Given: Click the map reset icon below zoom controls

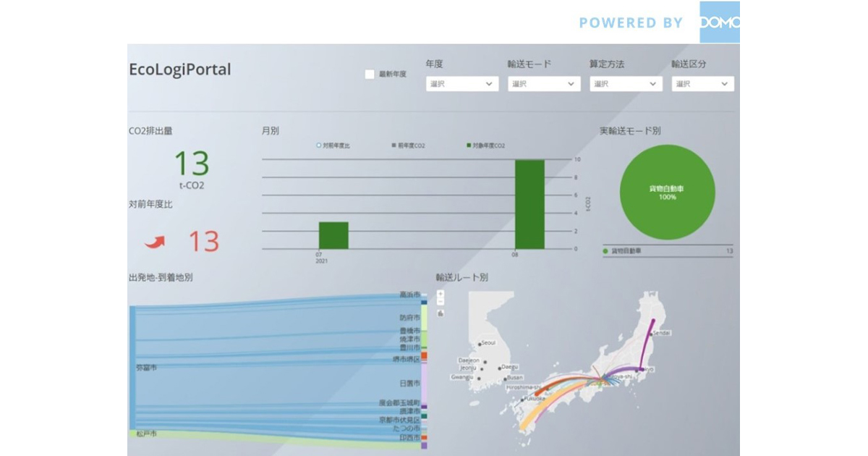Looking at the screenshot, I should 441,313.
